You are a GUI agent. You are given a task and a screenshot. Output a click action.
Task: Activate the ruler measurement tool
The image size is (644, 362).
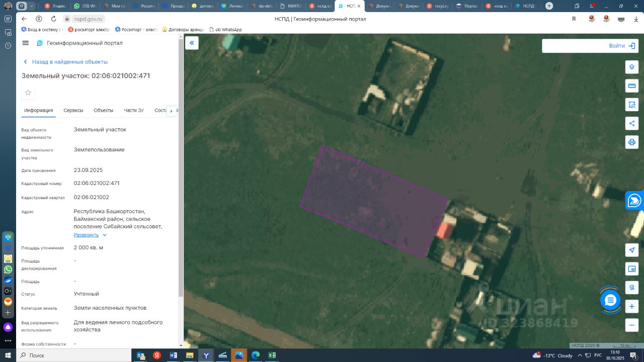632,86
